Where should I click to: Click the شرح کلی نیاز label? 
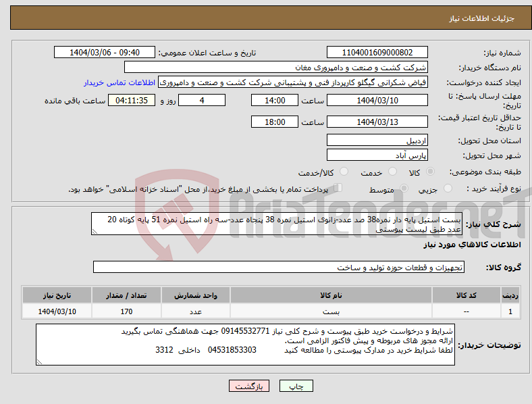tap(493, 224)
